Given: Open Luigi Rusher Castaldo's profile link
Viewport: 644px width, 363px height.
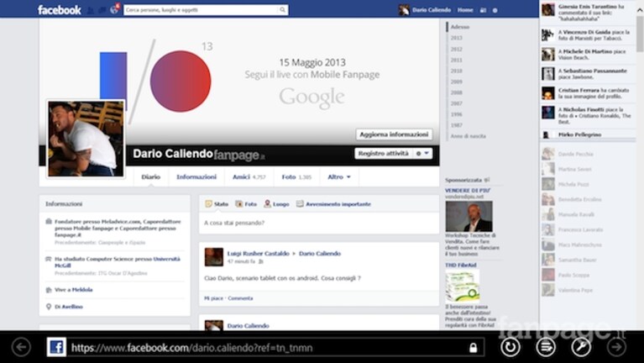Looking at the screenshot, I should click(x=258, y=254).
